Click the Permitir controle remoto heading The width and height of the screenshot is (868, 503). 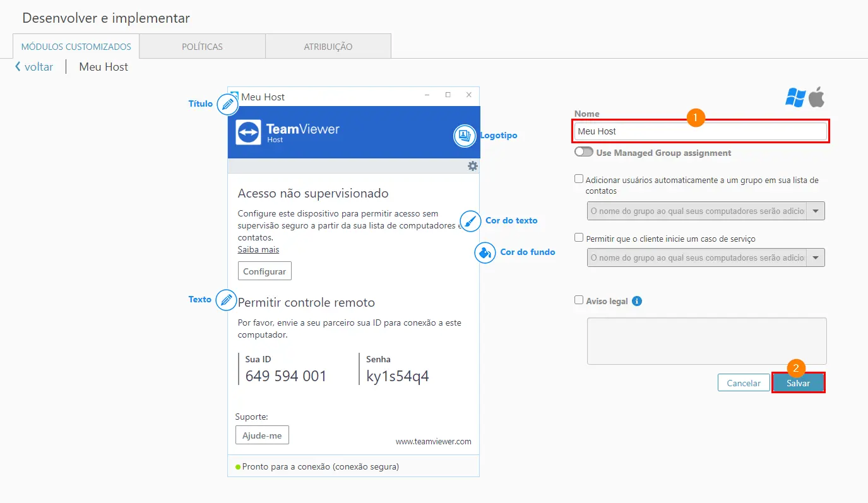(x=306, y=303)
